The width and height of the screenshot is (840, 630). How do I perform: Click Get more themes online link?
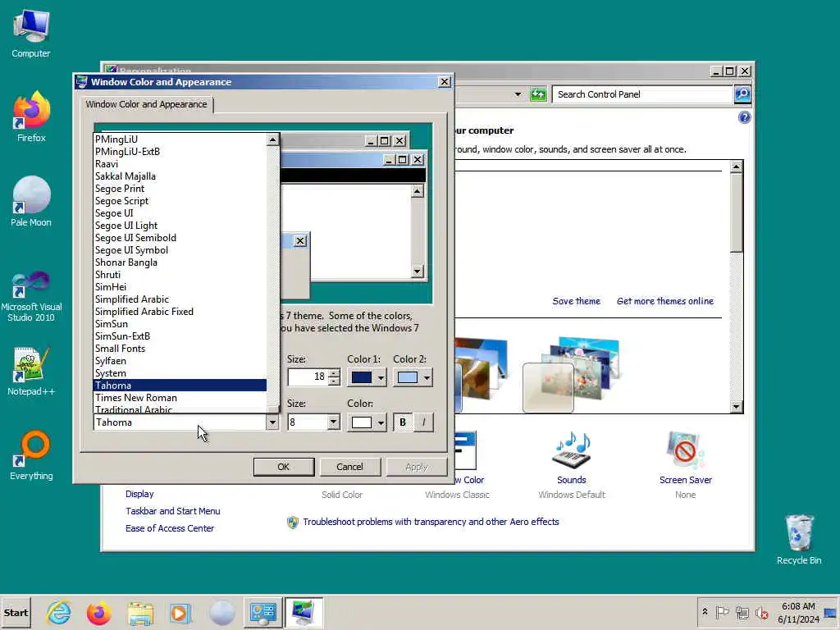(x=664, y=301)
